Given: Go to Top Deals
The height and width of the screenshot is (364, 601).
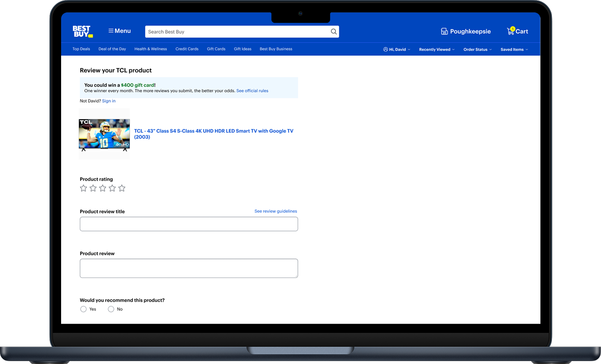Looking at the screenshot, I should 81,49.
